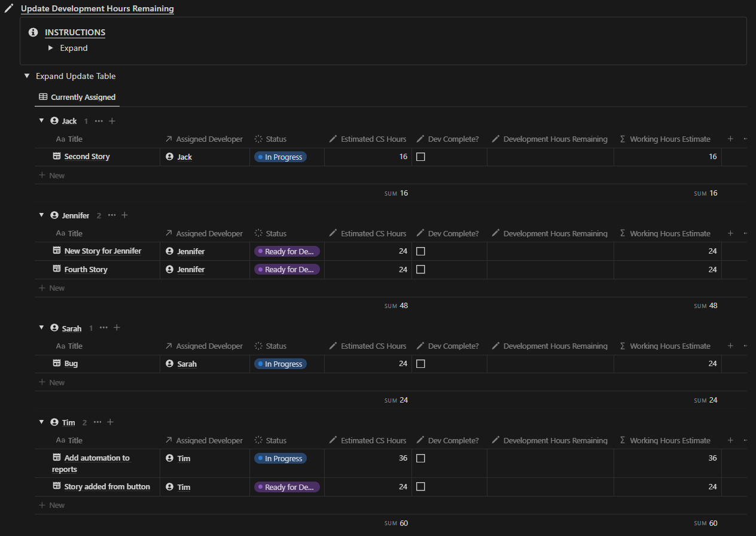The width and height of the screenshot is (756, 536).
Task: Click page icon of Second Story row
Action: [x=57, y=156]
